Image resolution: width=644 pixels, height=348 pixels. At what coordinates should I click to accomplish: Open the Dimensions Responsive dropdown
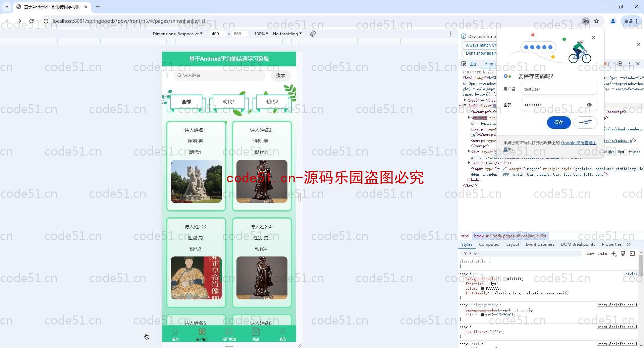pos(177,34)
